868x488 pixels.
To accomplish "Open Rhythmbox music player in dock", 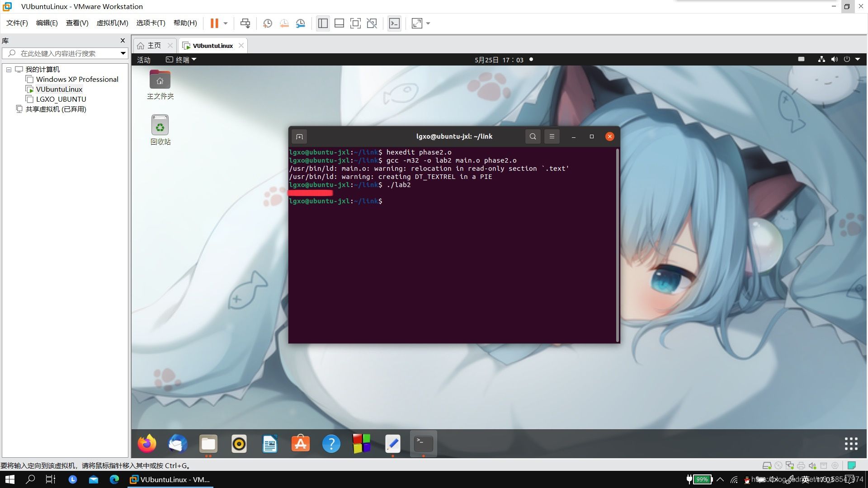I will pos(239,444).
